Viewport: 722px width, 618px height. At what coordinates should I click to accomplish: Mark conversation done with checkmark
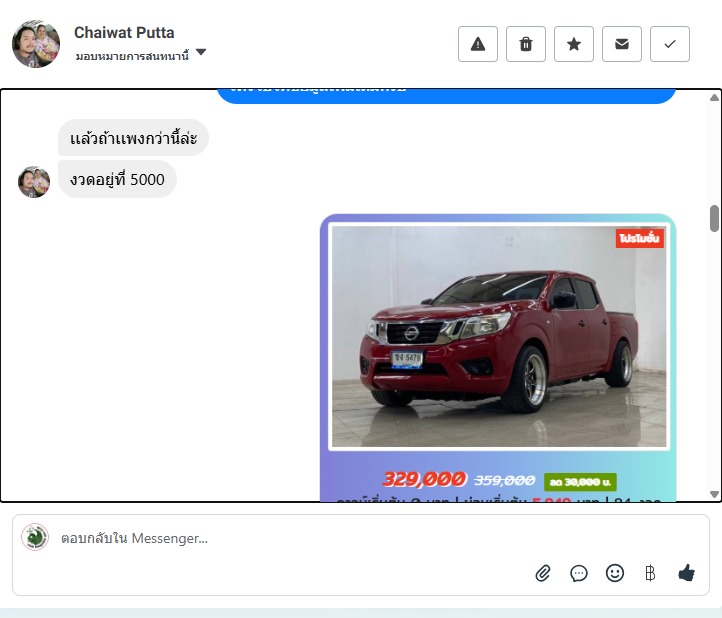[670, 44]
